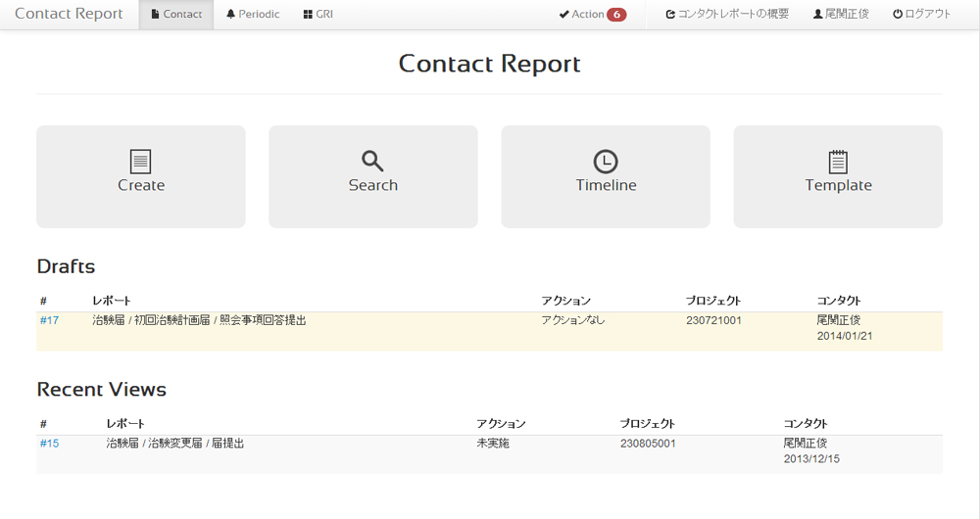Open draft report #17
Image resolution: width=980 pixels, height=519 pixels.
[x=49, y=320]
